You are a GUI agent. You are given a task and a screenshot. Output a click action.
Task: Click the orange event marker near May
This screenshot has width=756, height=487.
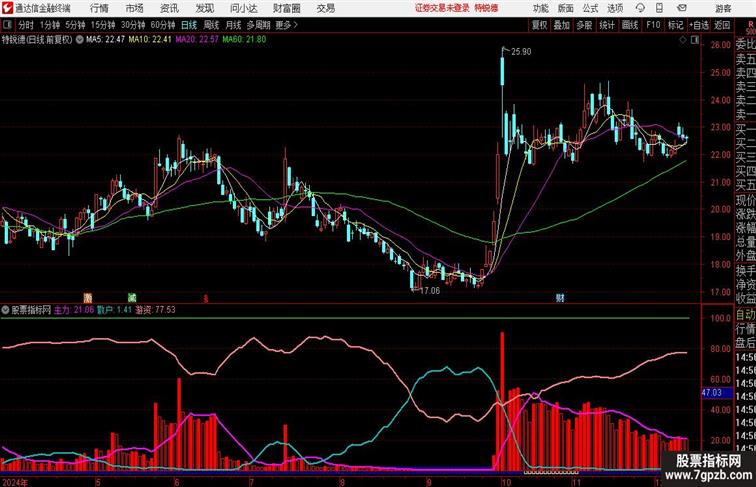point(88,298)
